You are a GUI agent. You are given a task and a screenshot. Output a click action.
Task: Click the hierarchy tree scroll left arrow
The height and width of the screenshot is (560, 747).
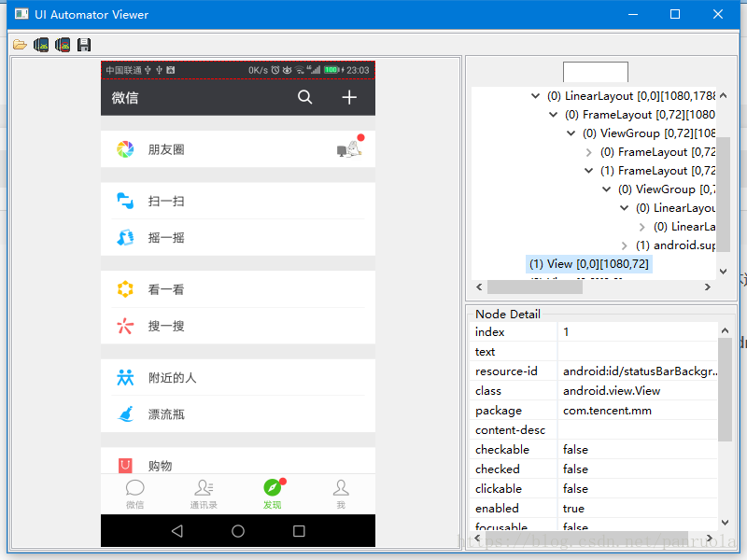[x=479, y=287]
